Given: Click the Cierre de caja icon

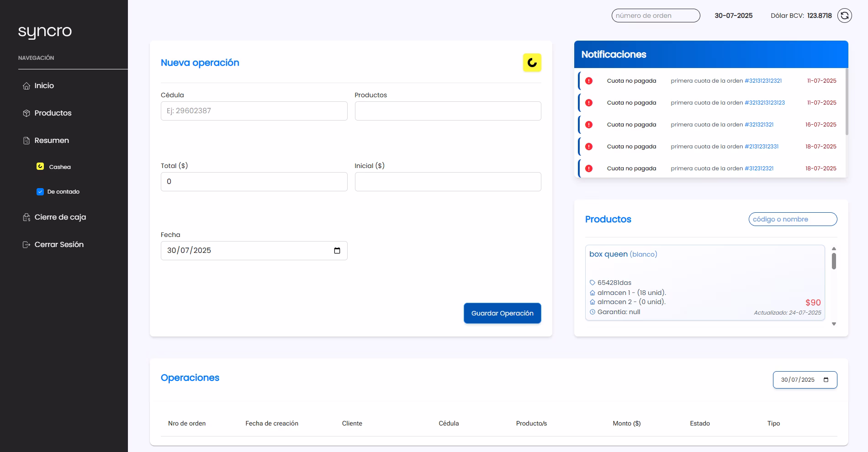Looking at the screenshot, I should click(x=26, y=217).
